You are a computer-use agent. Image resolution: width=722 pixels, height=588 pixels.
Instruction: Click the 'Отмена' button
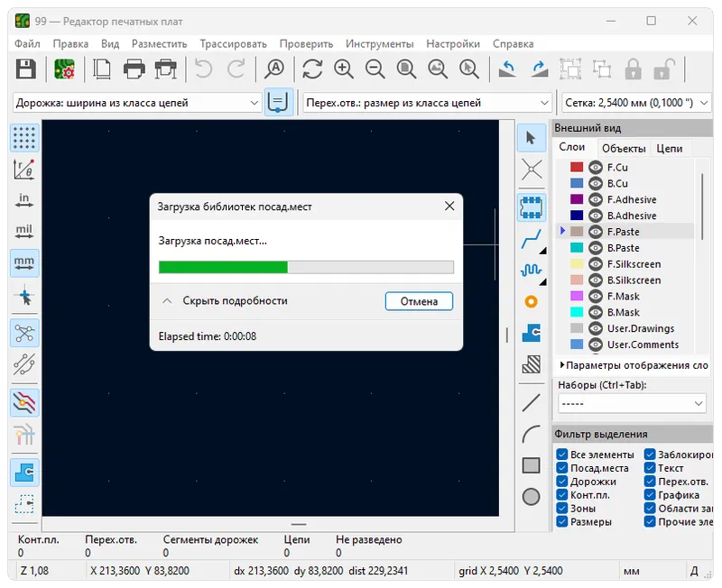419,301
